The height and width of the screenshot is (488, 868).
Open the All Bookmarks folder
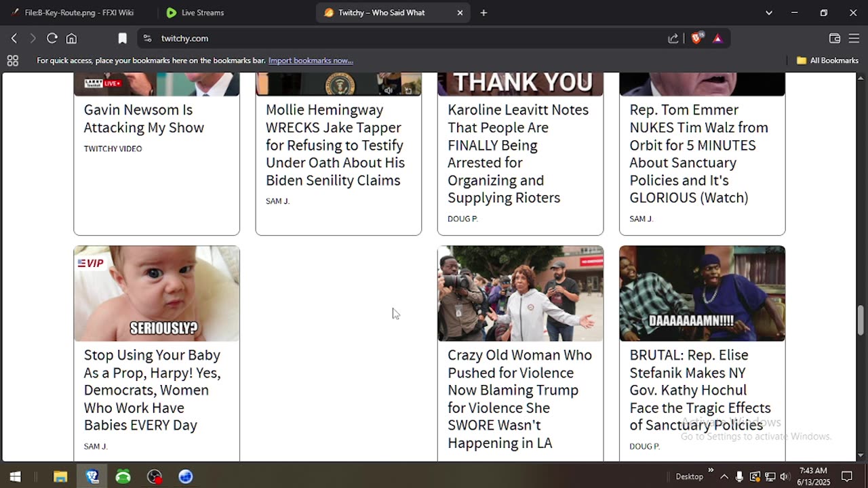pyautogui.click(x=827, y=60)
